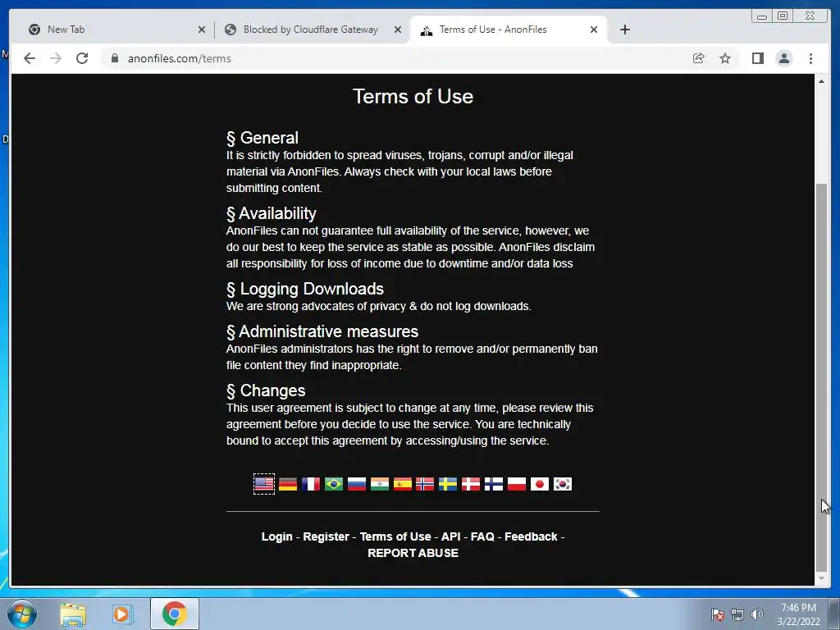Image resolution: width=840 pixels, height=630 pixels.
Task: Bookmark this page with the star
Action: (x=725, y=58)
